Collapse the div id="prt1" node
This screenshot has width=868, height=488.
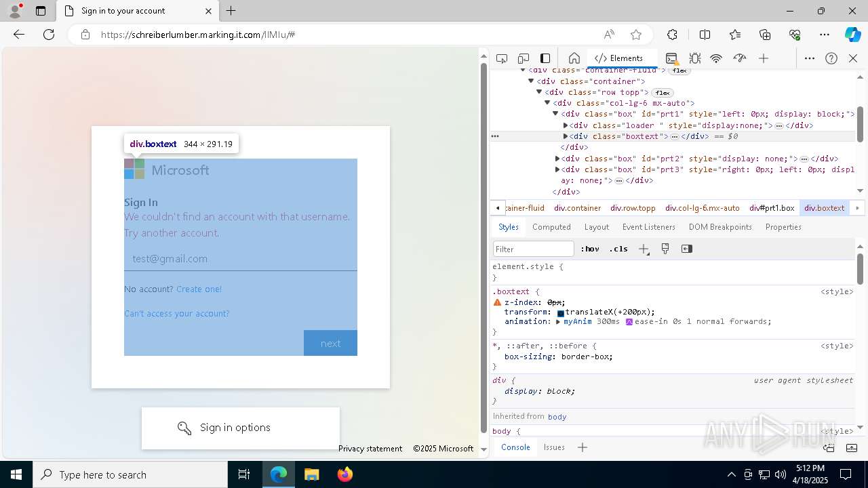click(555, 114)
